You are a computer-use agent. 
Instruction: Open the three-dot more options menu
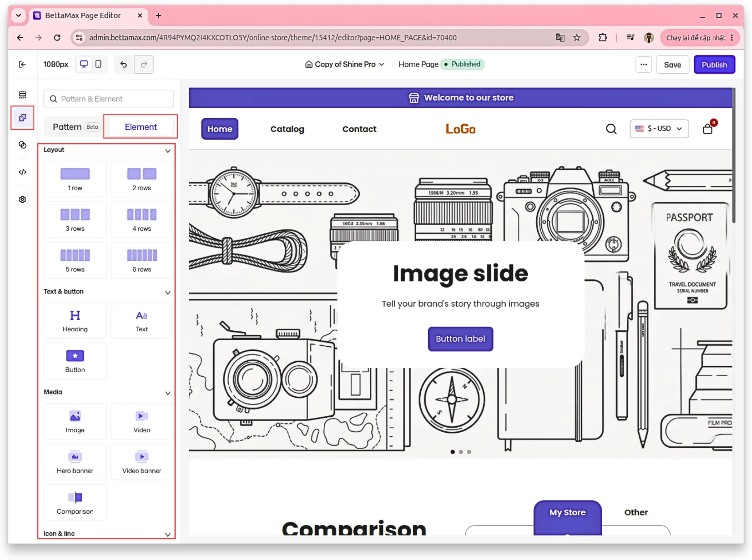coord(643,65)
